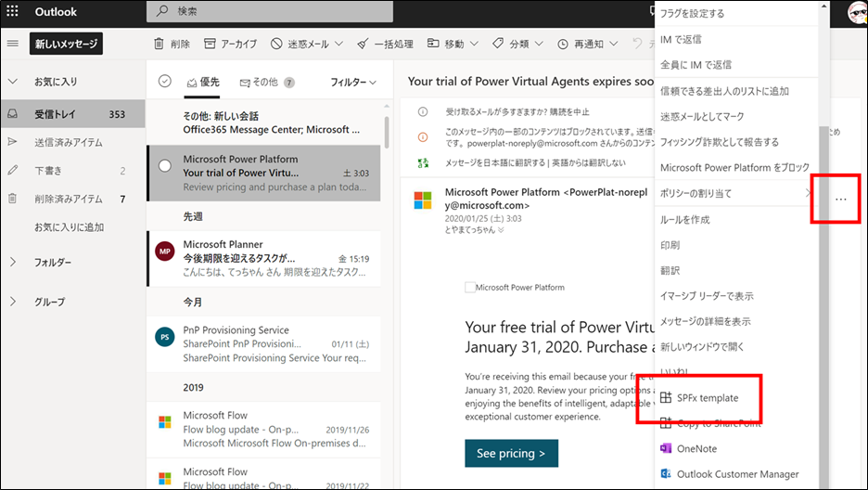Click the trash icon for 削除

pos(159,44)
